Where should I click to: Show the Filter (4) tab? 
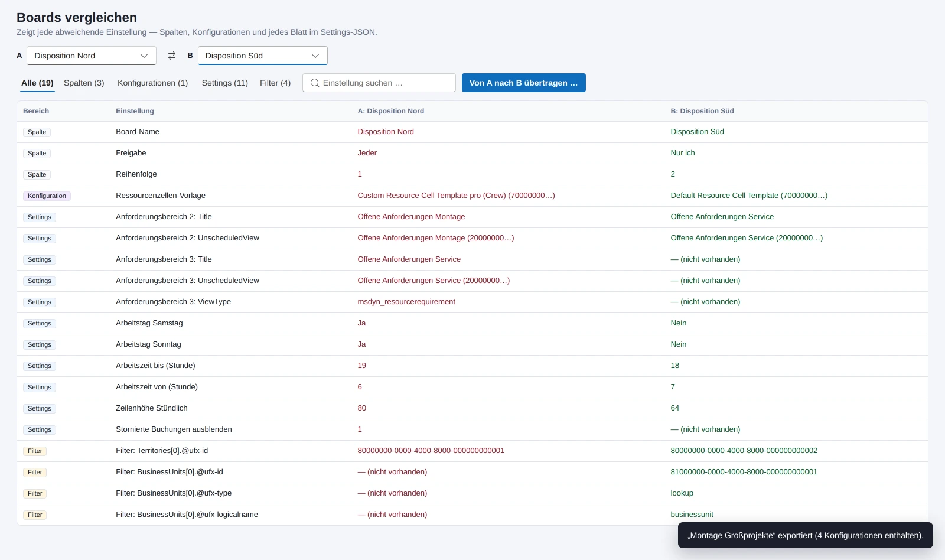click(275, 83)
